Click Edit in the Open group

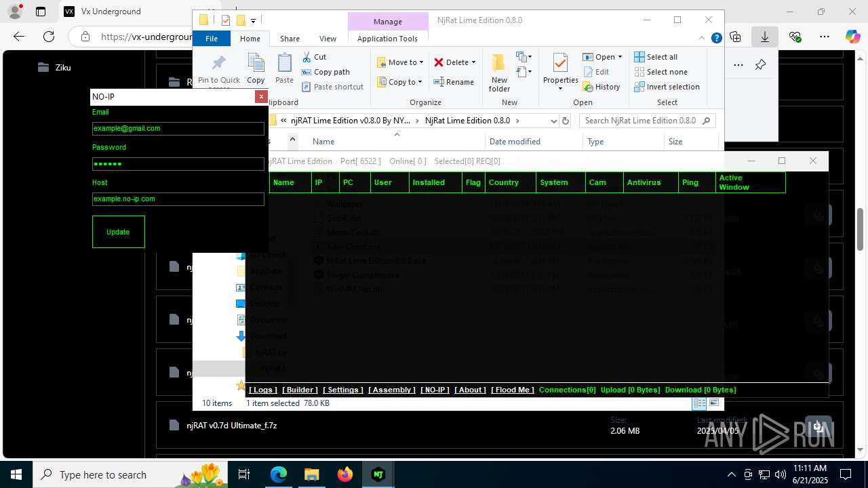[595, 72]
